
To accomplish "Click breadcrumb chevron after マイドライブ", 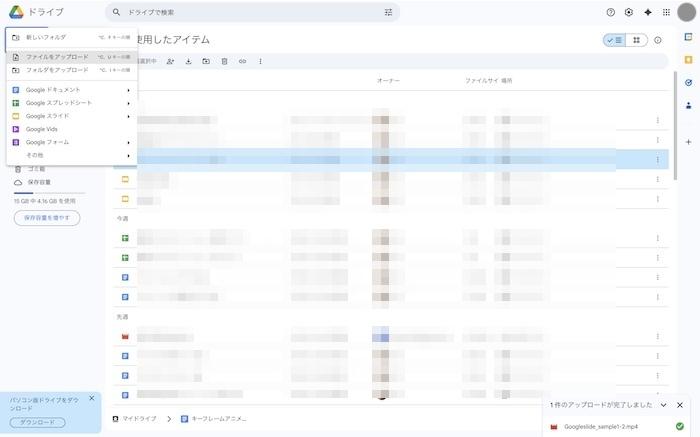I will (169, 419).
